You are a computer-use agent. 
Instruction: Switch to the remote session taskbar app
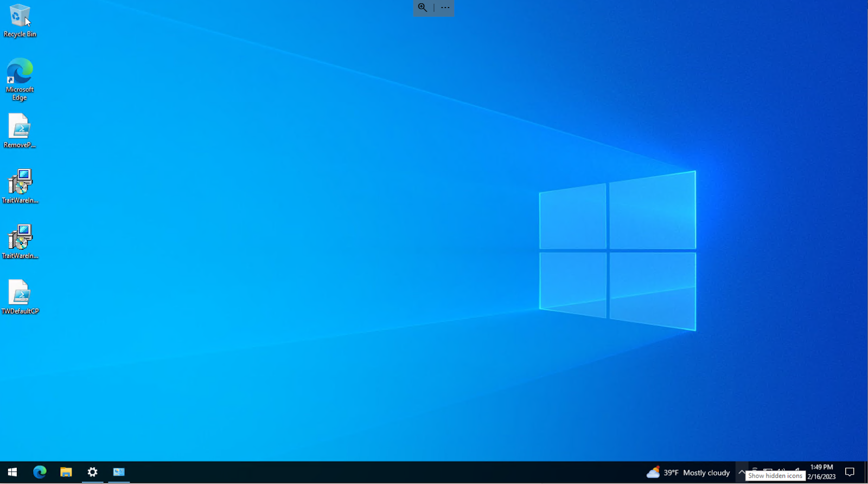119,472
